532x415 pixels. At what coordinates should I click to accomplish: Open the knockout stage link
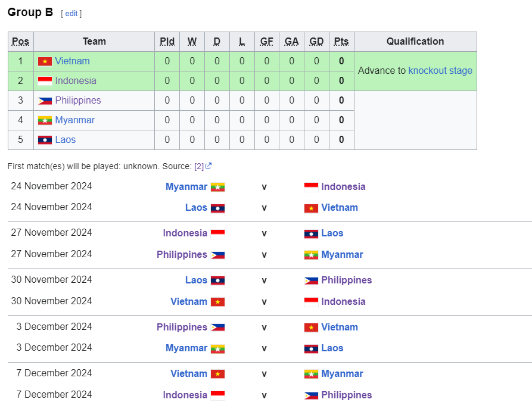click(440, 70)
